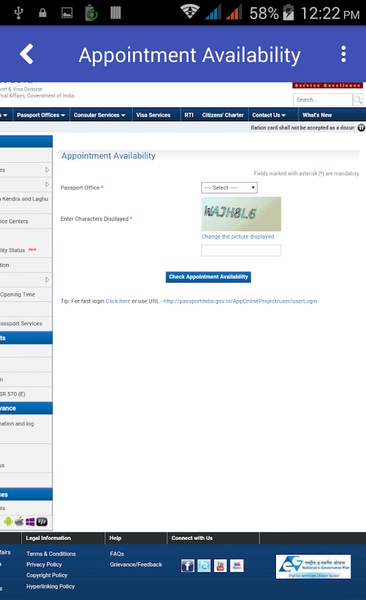Click the Search text field
366x600 pixels.
(323, 99)
